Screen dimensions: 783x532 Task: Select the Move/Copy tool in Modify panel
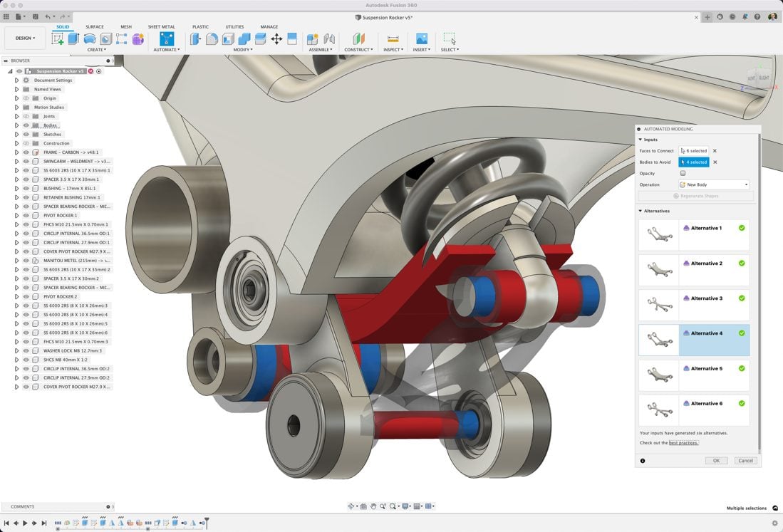(x=277, y=39)
